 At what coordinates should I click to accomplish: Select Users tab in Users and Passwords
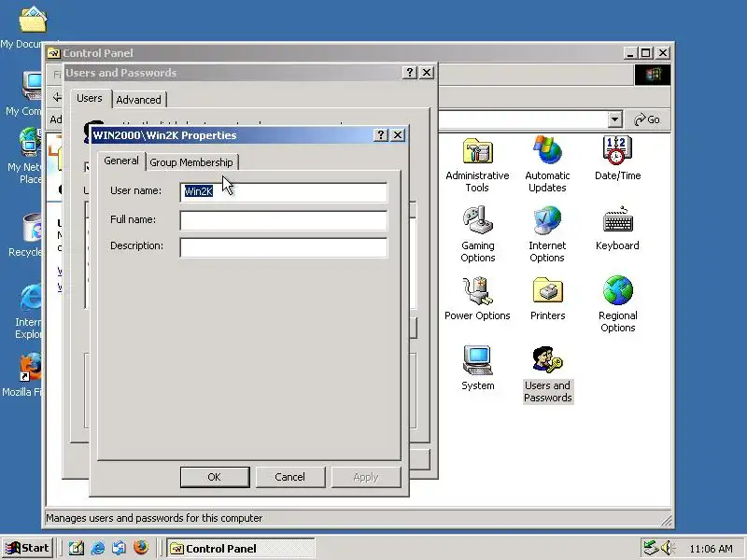pyautogui.click(x=90, y=99)
